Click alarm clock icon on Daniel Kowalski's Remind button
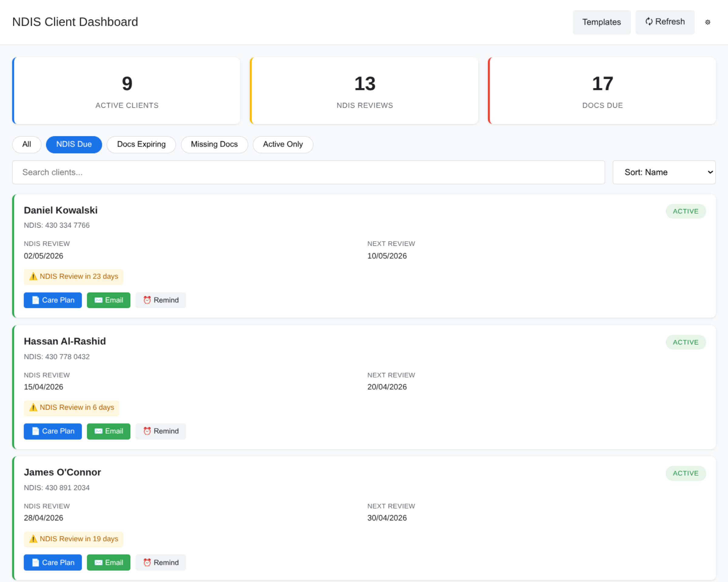The image size is (728, 582). click(147, 300)
